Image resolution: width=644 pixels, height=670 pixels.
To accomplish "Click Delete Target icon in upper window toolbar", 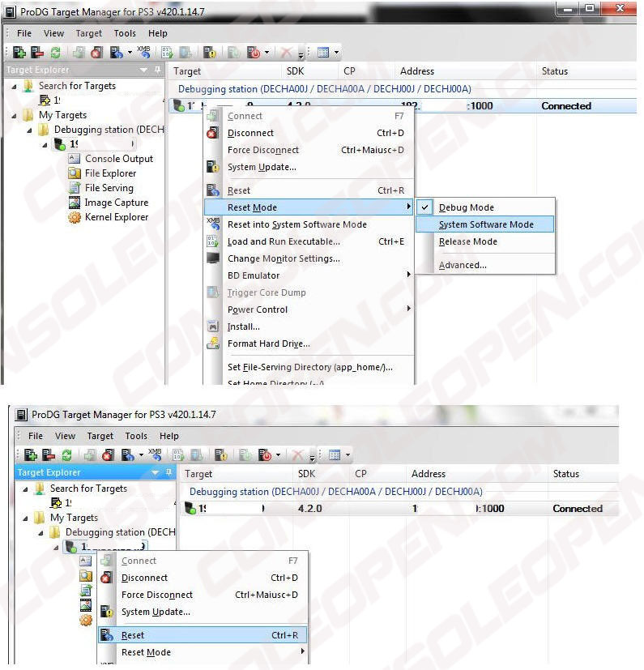I will click(x=37, y=53).
